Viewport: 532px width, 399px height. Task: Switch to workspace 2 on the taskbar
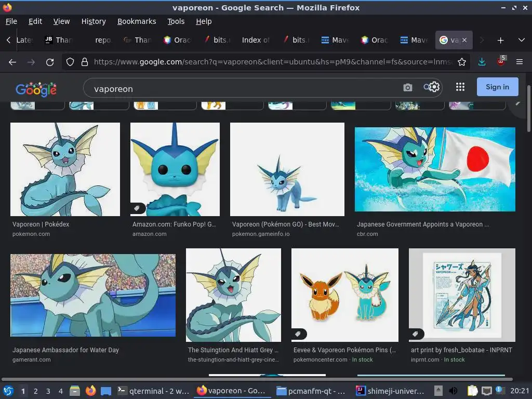coord(36,391)
